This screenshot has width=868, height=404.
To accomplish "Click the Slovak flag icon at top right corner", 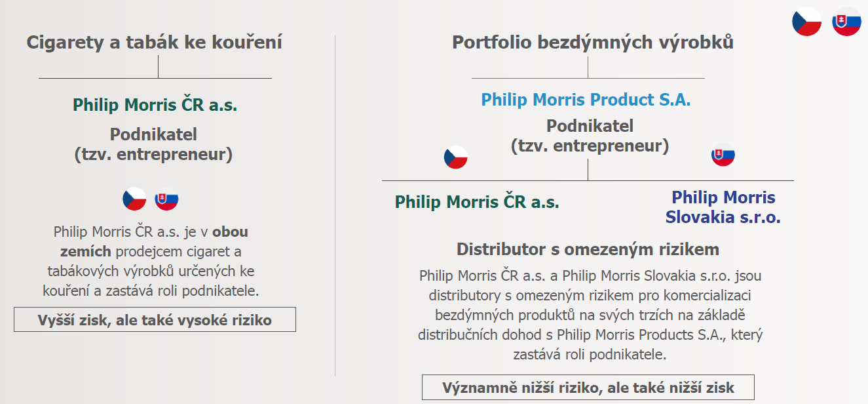I will coord(846,22).
